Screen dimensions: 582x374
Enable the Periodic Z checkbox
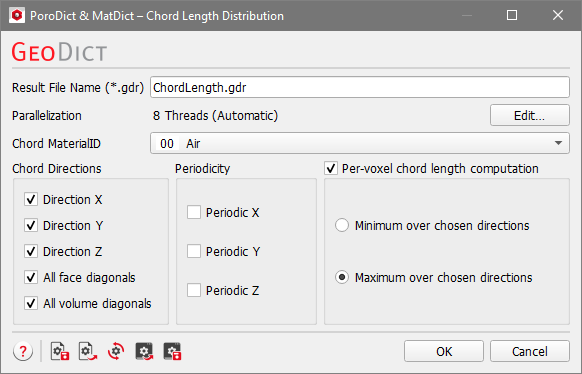[194, 290]
